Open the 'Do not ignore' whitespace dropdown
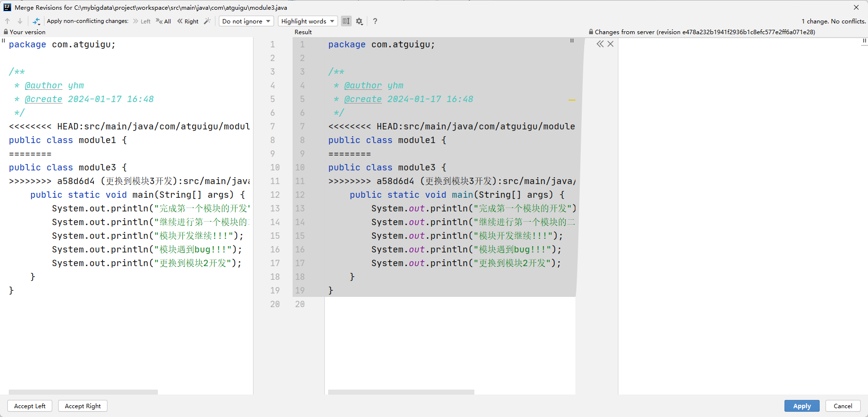 [246, 21]
